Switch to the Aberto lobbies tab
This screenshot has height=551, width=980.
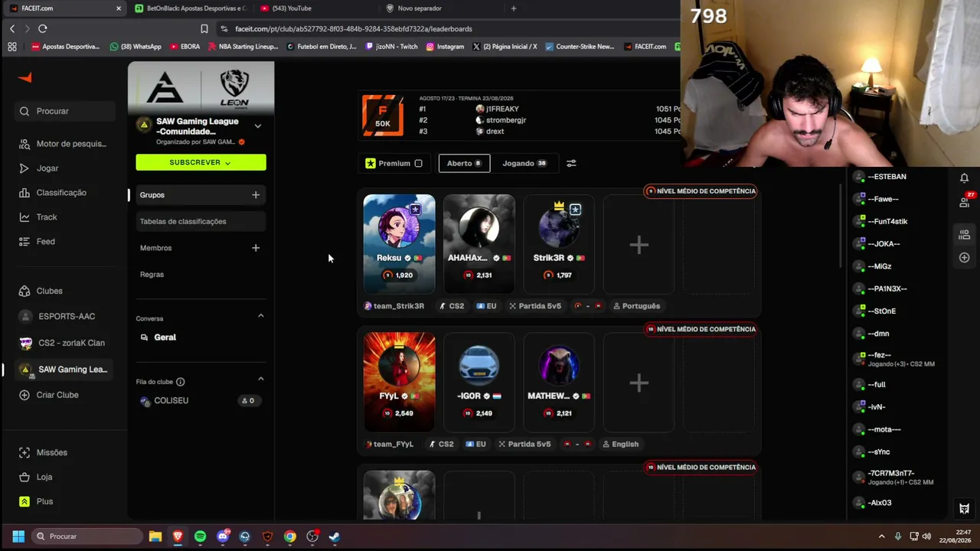click(x=464, y=163)
